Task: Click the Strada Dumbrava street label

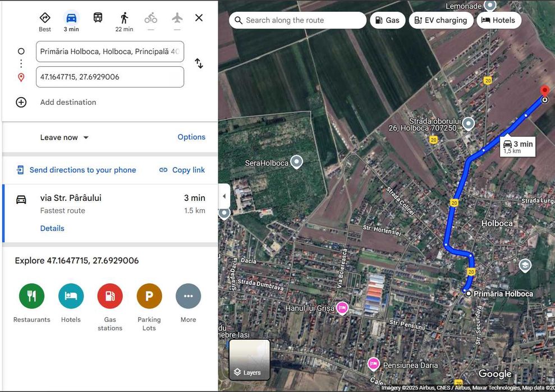Action: (260, 284)
